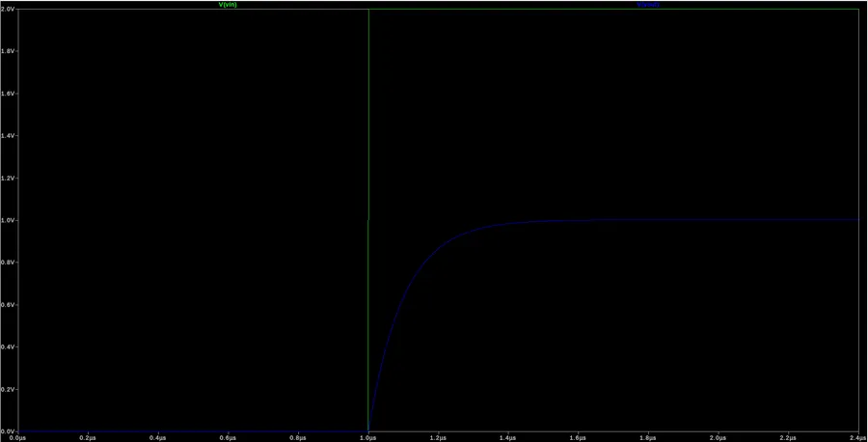This screenshot has width=868, height=442.
Task: Click the 2.2µs time axis label
Action: 788,437
